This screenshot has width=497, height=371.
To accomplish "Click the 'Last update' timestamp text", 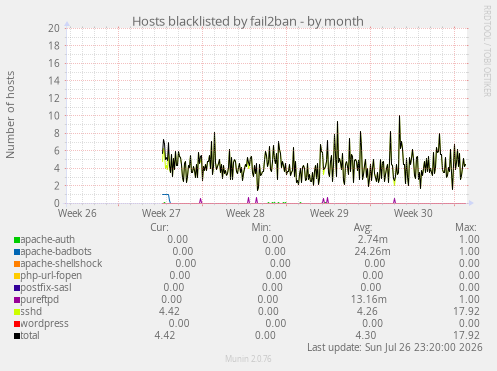I will coord(395,347).
